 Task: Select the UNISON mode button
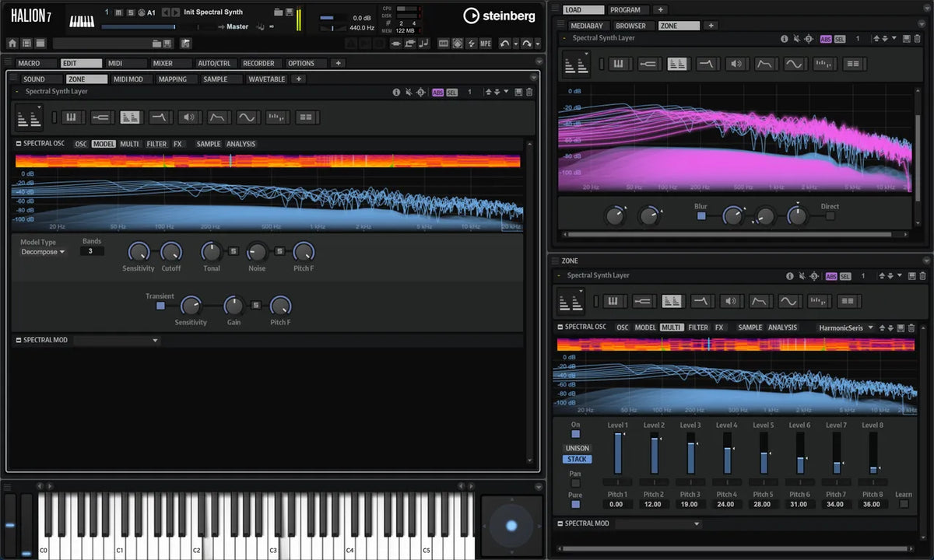(x=578, y=448)
